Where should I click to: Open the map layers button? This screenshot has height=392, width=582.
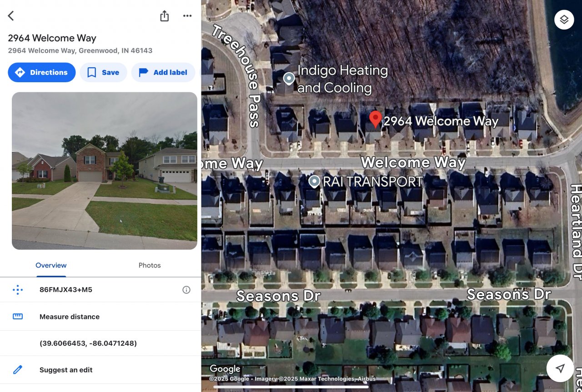coord(564,20)
